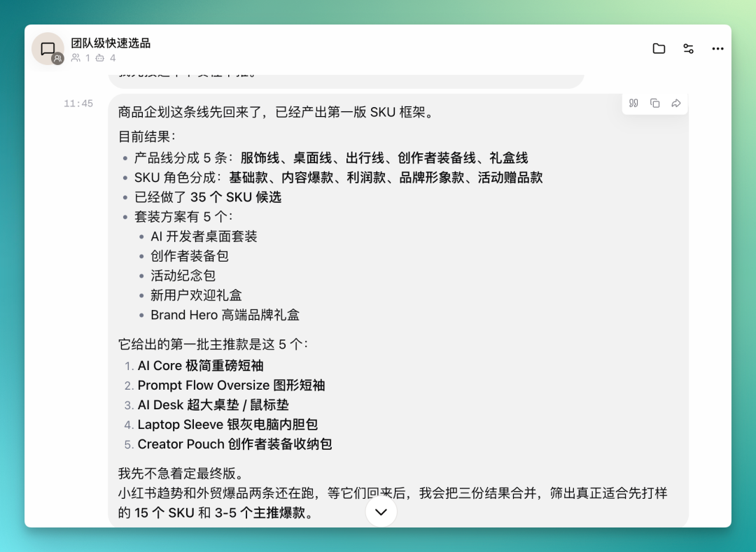Click Creator Pouch 创作者装备收纳包 entry
756x552 pixels.
coord(234,444)
